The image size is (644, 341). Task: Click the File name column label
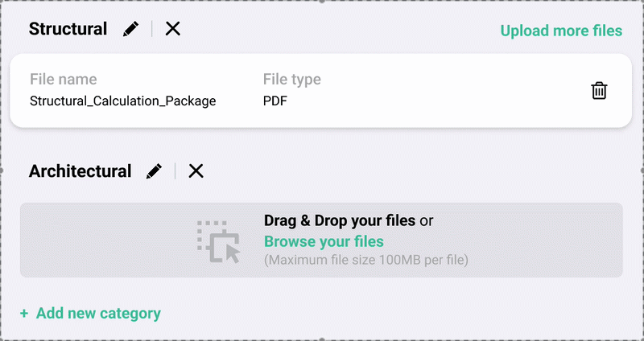click(63, 80)
